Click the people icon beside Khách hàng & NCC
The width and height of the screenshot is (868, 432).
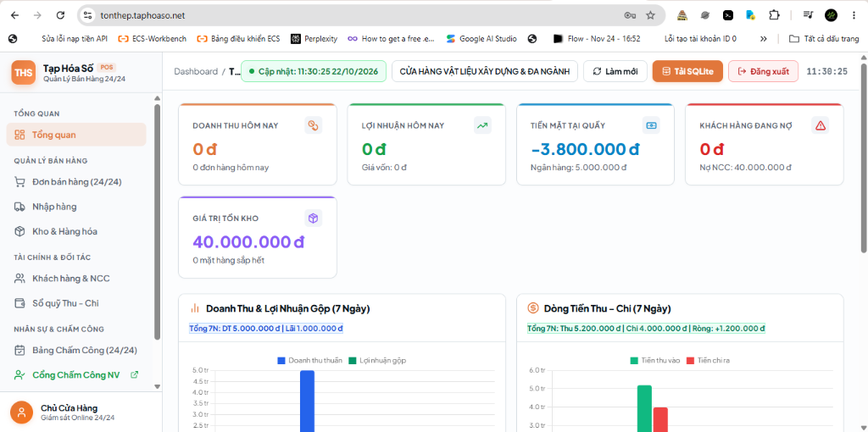tap(20, 278)
